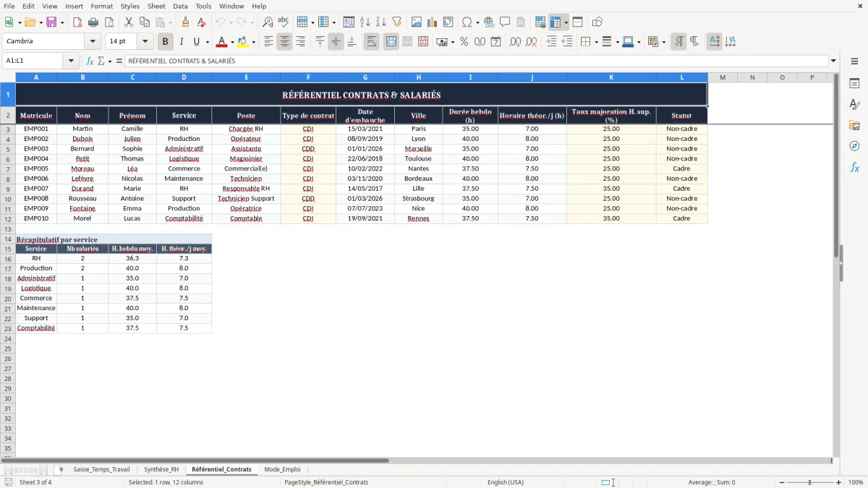The width and height of the screenshot is (868, 488).
Task: Click the Insert Comment icon
Action: click(x=505, y=22)
